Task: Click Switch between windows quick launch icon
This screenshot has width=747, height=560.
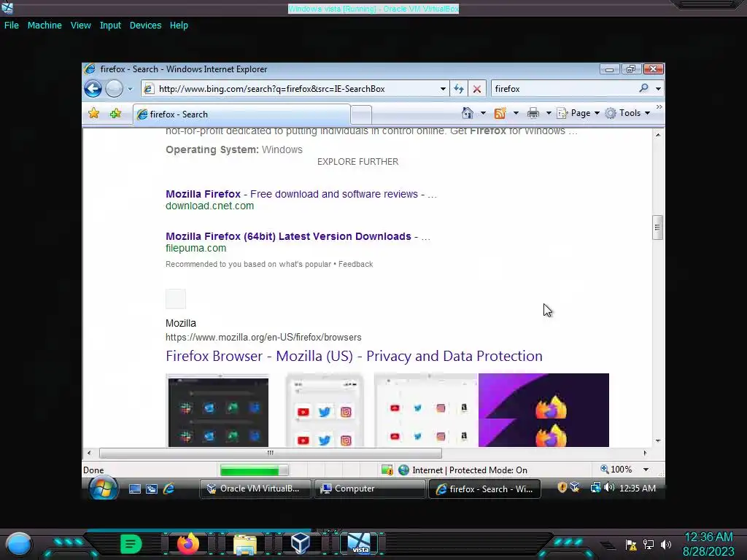Action: [152, 489]
